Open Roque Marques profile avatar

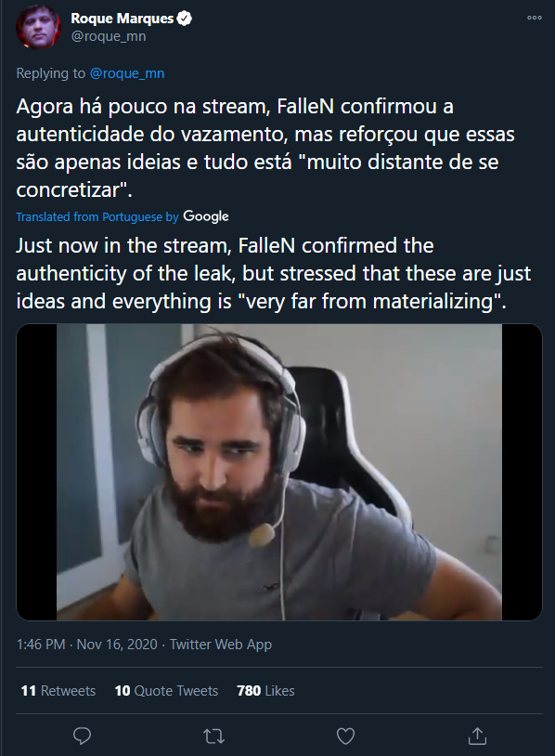[x=39, y=28]
